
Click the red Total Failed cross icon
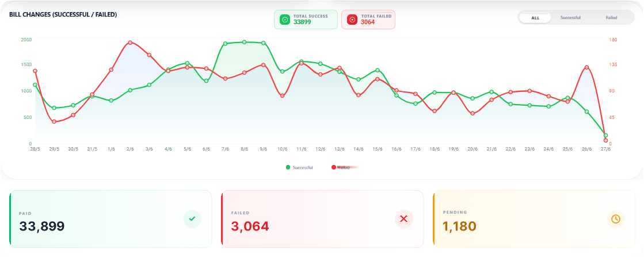[352, 20]
